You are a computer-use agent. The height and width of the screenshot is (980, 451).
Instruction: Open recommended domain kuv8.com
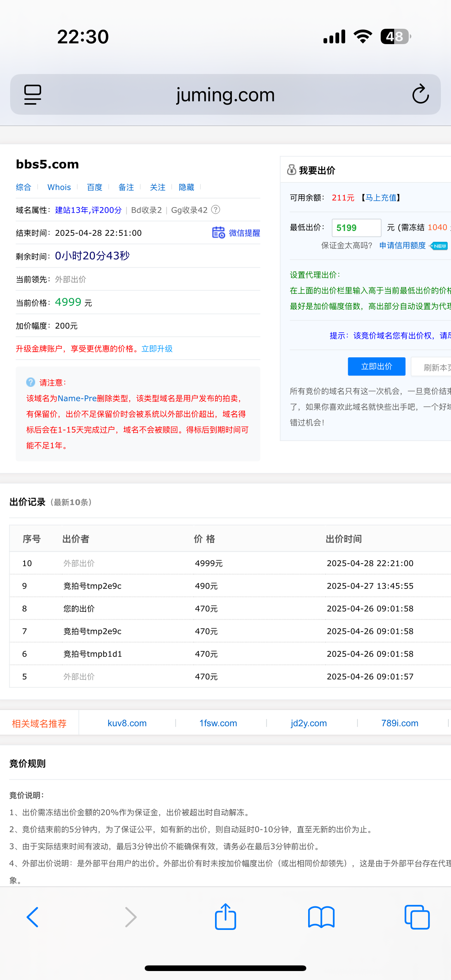click(127, 723)
